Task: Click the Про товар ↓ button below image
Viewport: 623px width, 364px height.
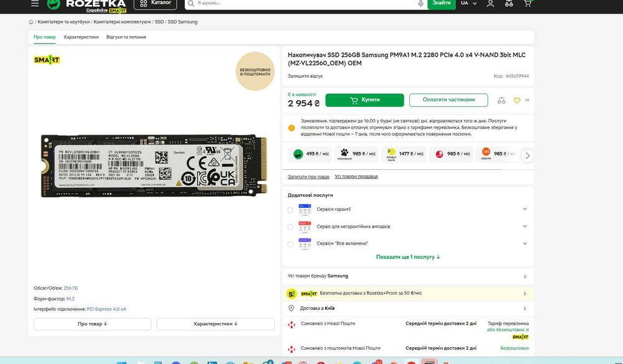Action: pos(93,324)
